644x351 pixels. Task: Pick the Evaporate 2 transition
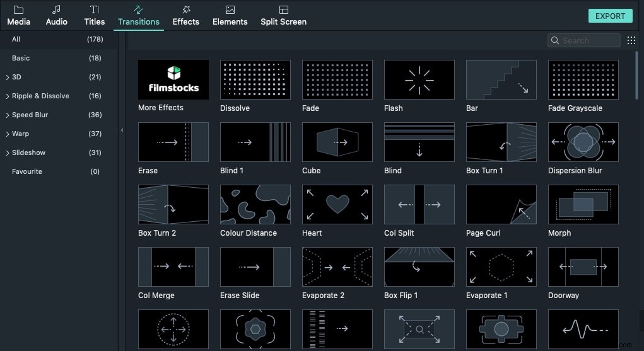337,267
